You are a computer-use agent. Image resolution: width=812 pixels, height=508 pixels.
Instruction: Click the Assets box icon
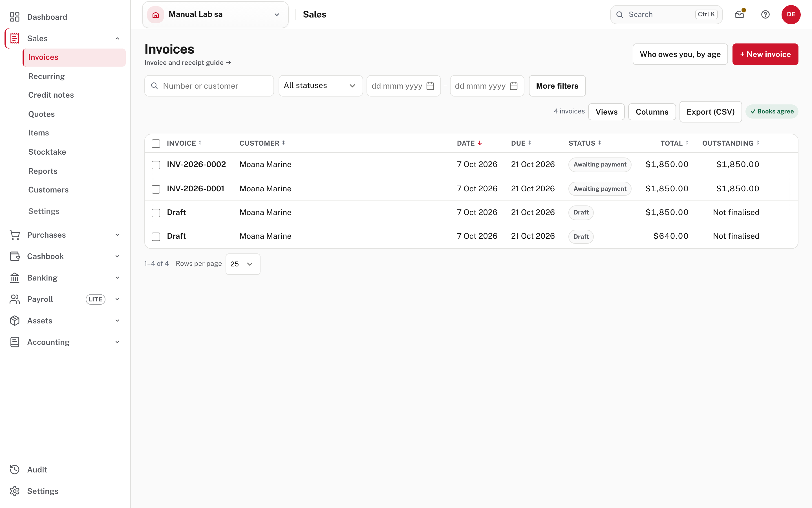(14, 321)
